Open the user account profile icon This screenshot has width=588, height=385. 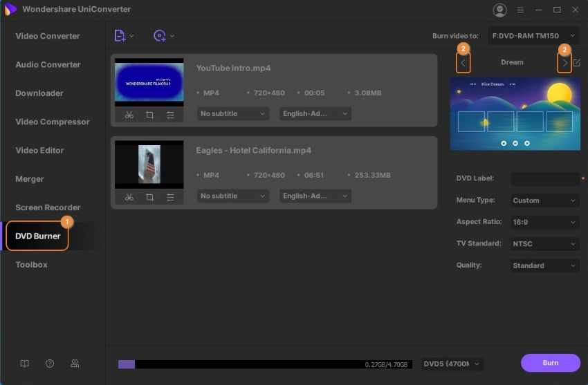499,10
